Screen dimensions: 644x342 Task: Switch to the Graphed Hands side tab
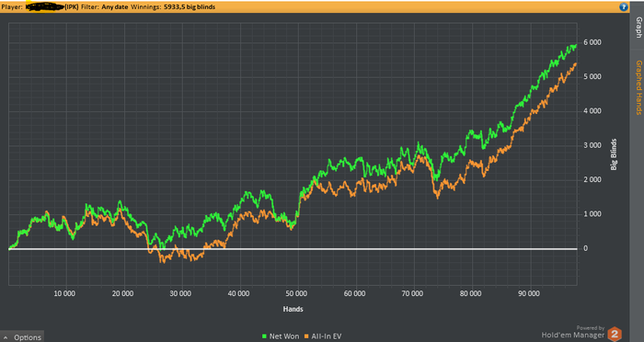(638, 87)
